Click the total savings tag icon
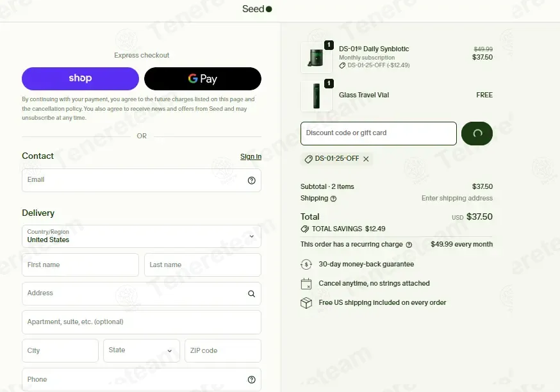560x392 pixels. click(x=304, y=229)
